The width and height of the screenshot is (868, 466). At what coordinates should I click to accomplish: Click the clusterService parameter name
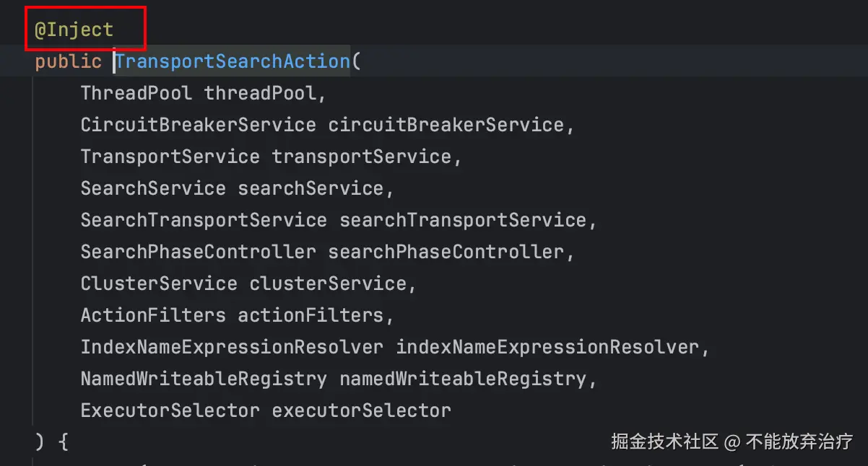pos(327,283)
